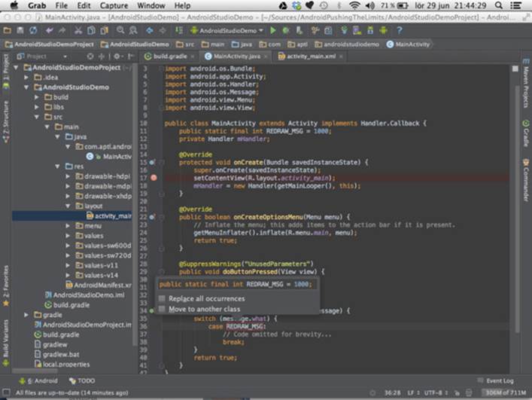532x400 pixels.
Task: Switch to activity_main.xml editor tab
Action: point(311,56)
